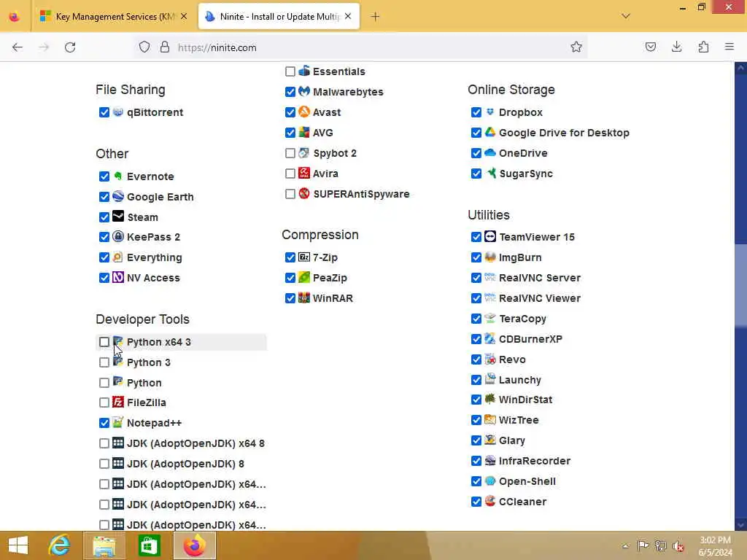Image resolution: width=747 pixels, height=560 pixels.
Task: Save page to Pocket
Action: pyautogui.click(x=650, y=47)
